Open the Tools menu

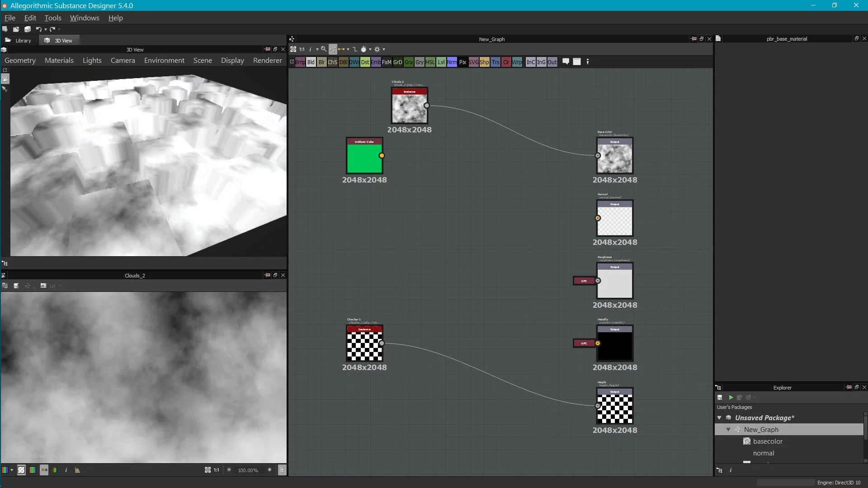point(53,18)
